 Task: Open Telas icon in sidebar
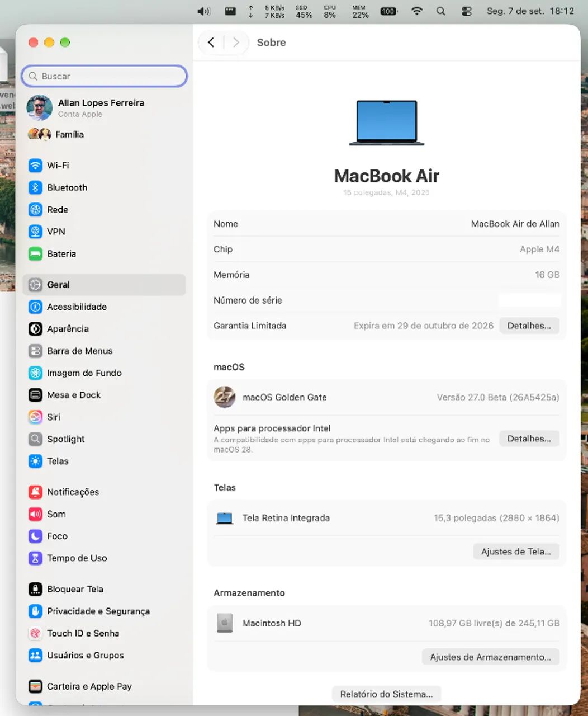tap(35, 461)
